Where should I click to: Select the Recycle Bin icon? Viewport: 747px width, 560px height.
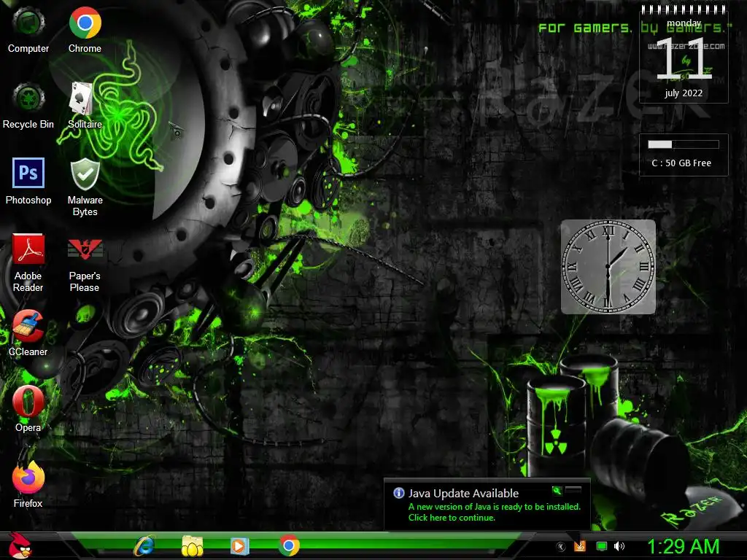pos(28,105)
